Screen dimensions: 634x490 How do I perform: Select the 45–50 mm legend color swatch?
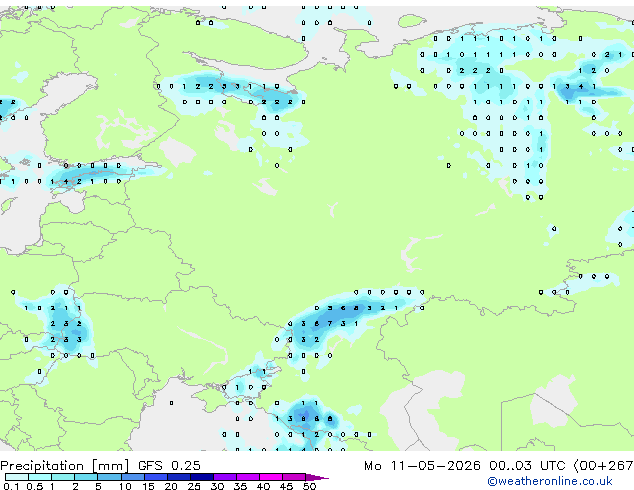(x=294, y=477)
